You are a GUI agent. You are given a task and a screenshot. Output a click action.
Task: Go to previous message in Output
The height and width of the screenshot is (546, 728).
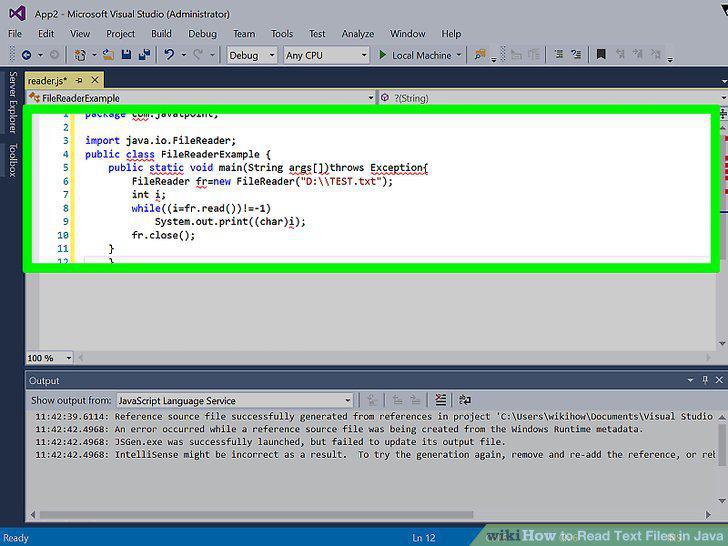(x=397, y=400)
